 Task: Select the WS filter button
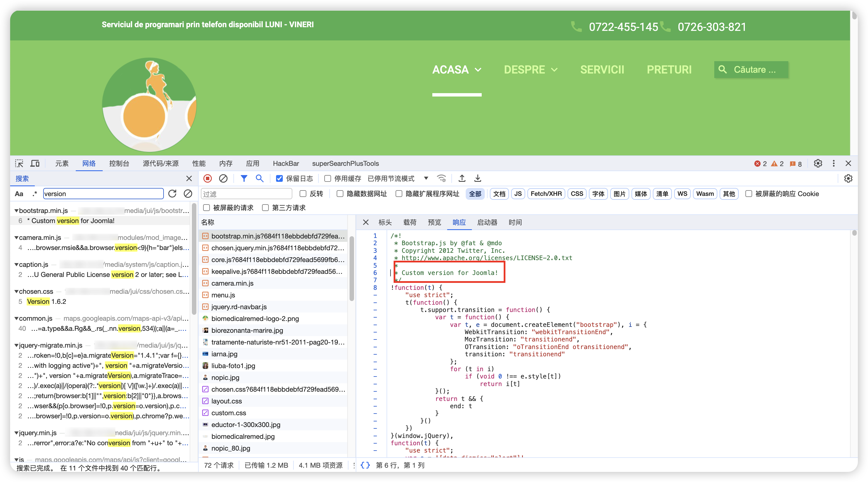pyautogui.click(x=682, y=194)
